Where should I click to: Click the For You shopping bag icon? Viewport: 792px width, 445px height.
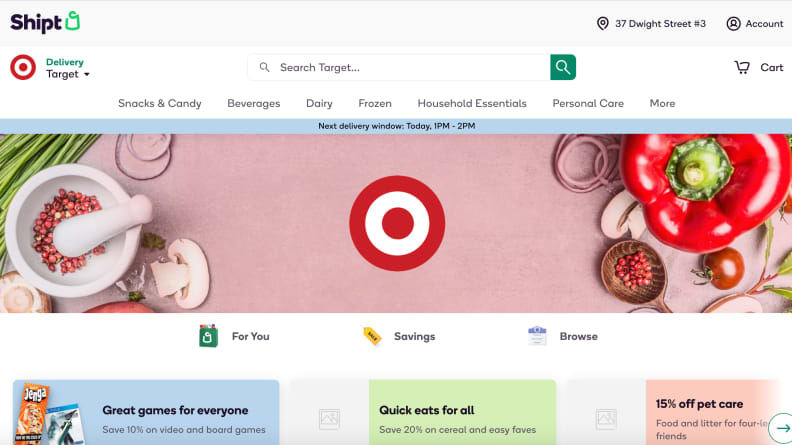(x=208, y=336)
